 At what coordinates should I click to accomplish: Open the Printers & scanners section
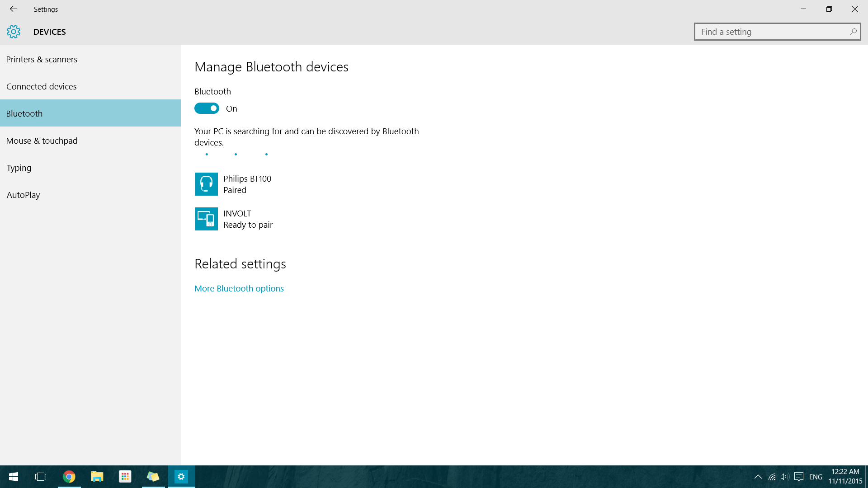(x=42, y=59)
